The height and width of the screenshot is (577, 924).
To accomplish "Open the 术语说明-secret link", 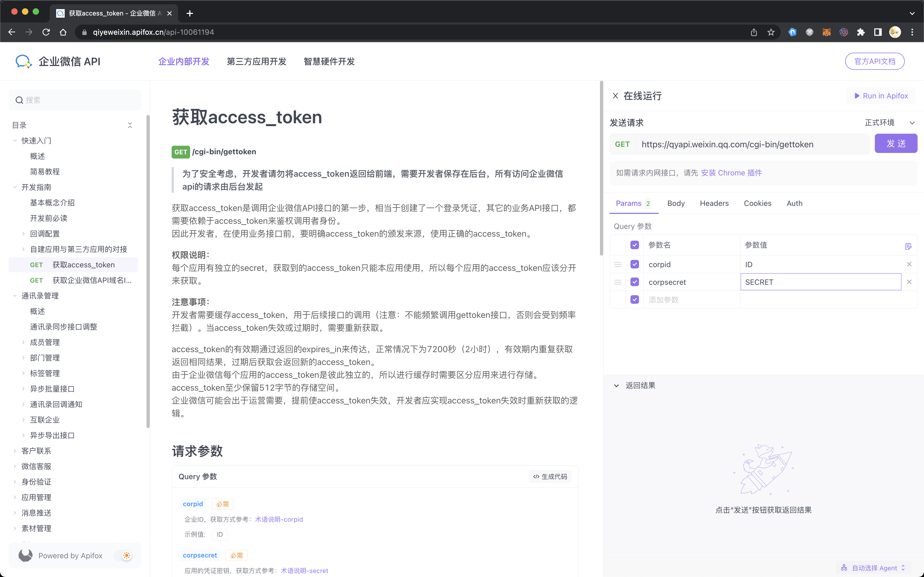I will [x=305, y=571].
